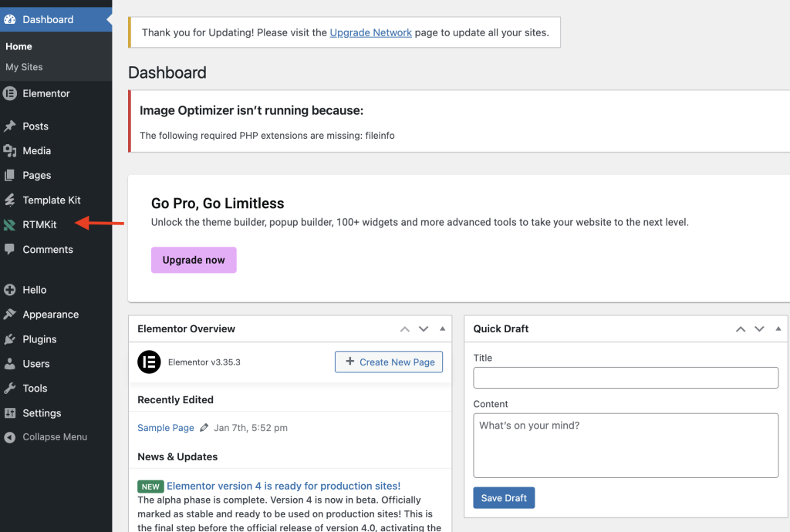Select the RTMKit sidebar icon
The height and width of the screenshot is (532, 790).
coord(10,225)
